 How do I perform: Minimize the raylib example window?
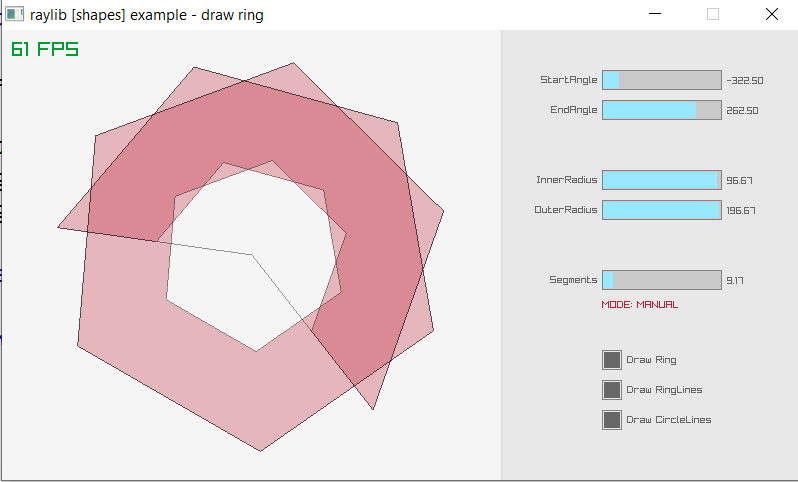click(x=655, y=15)
